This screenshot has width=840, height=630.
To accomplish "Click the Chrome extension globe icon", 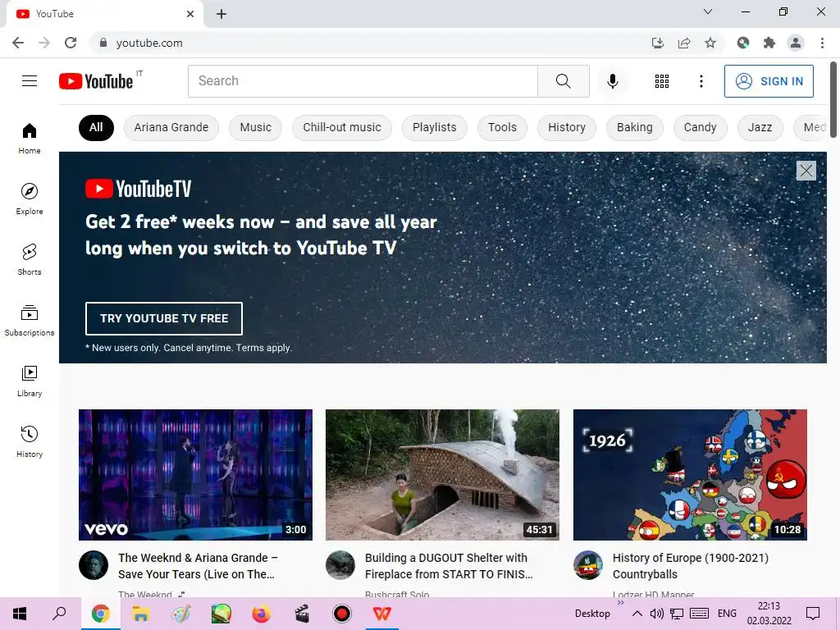I will coord(742,43).
